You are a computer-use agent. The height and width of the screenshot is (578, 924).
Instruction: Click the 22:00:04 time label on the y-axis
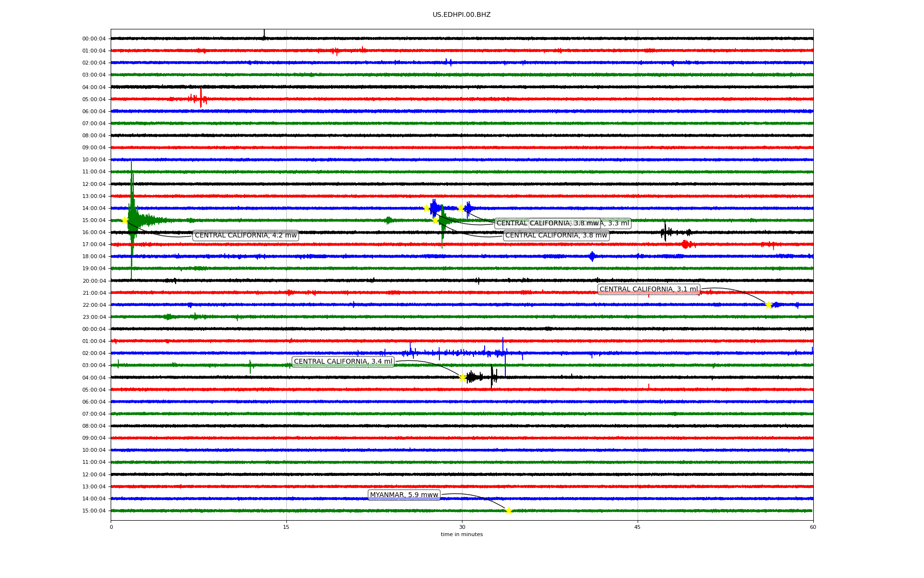pyautogui.click(x=94, y=305)
